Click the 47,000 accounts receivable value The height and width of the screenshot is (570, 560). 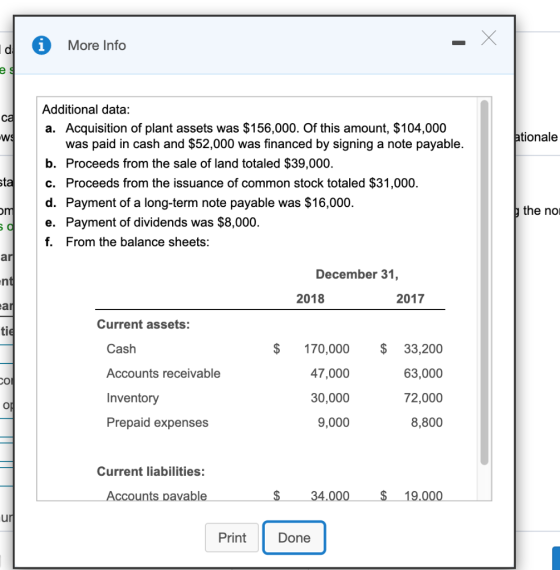click(330, 373)
